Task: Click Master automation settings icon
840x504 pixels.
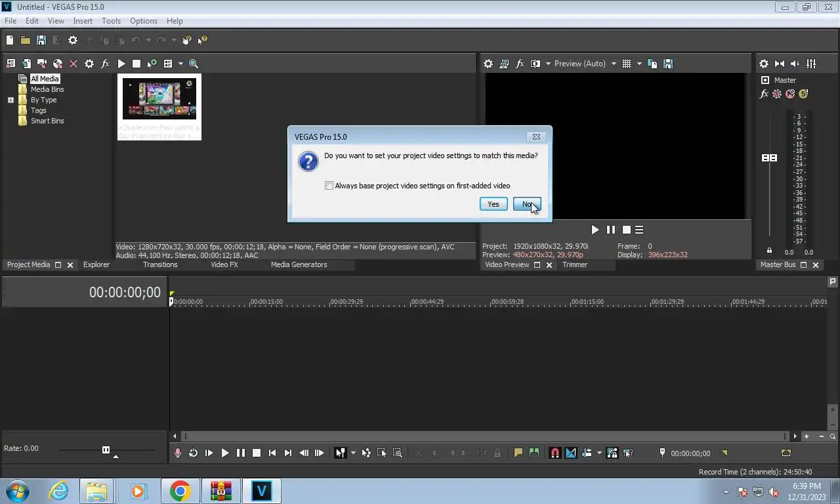Action: point(777,94)
